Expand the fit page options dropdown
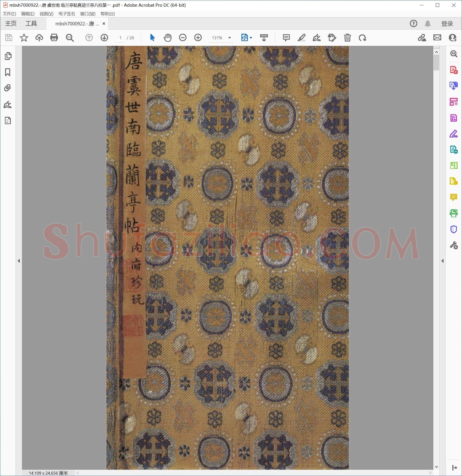Image resolution: width=462 pixels, height=476 pixels. click(x=251, y=38)
